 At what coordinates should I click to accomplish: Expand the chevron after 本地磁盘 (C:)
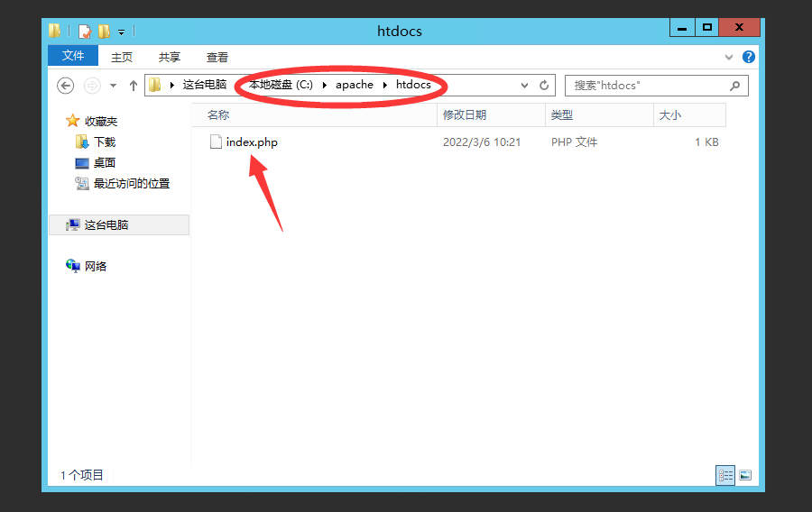coord(324,85)
